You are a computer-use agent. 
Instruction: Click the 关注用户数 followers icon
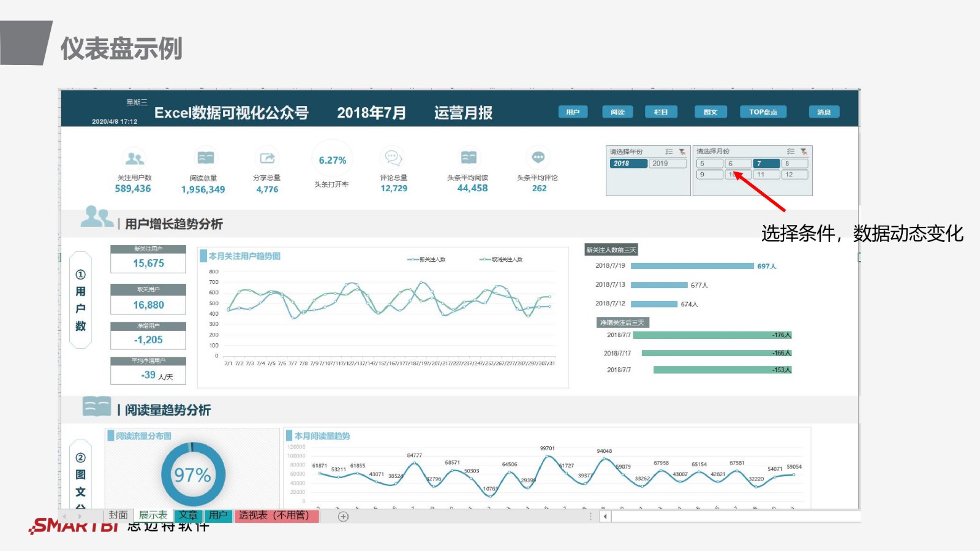[134, 159]
